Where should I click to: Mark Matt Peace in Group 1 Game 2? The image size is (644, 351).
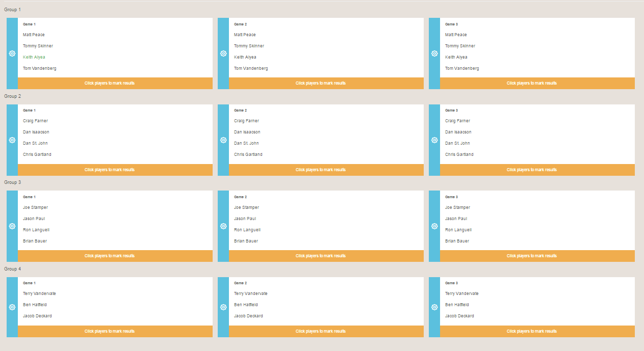245,35
